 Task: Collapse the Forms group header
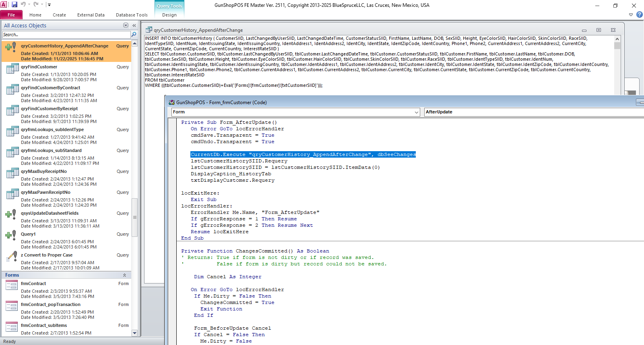[x=124, y=275]
